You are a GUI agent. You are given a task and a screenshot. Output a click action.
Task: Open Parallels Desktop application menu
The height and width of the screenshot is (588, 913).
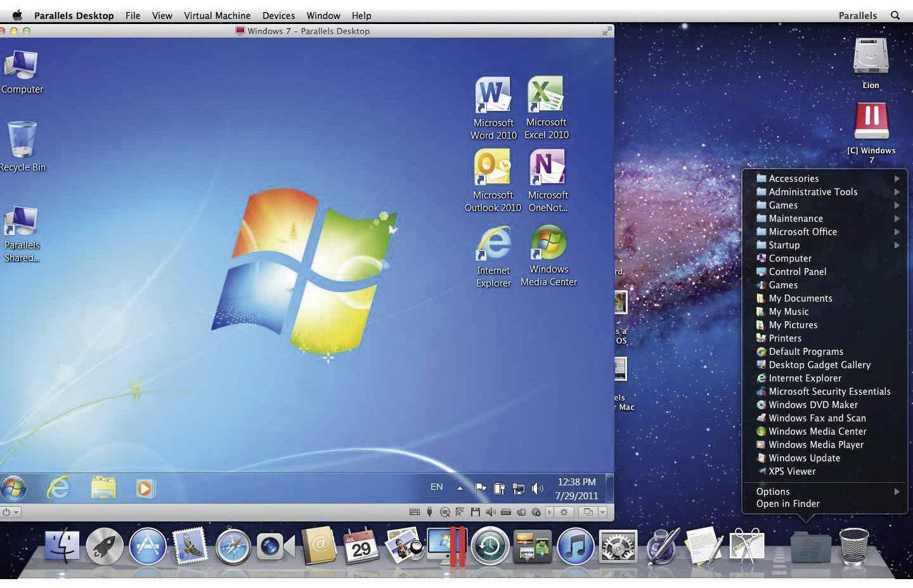(74, 15)
